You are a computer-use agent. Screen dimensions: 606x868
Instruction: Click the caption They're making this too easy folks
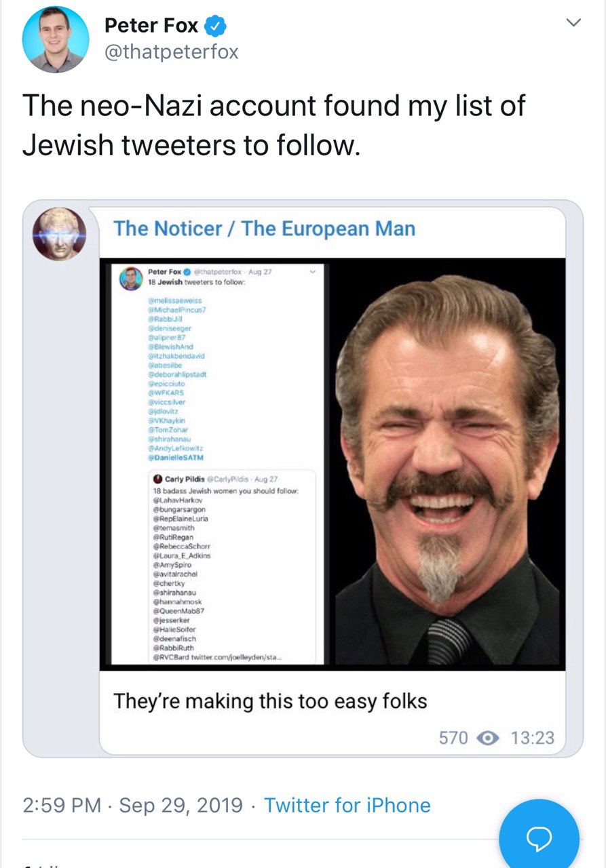coord(270,701)
